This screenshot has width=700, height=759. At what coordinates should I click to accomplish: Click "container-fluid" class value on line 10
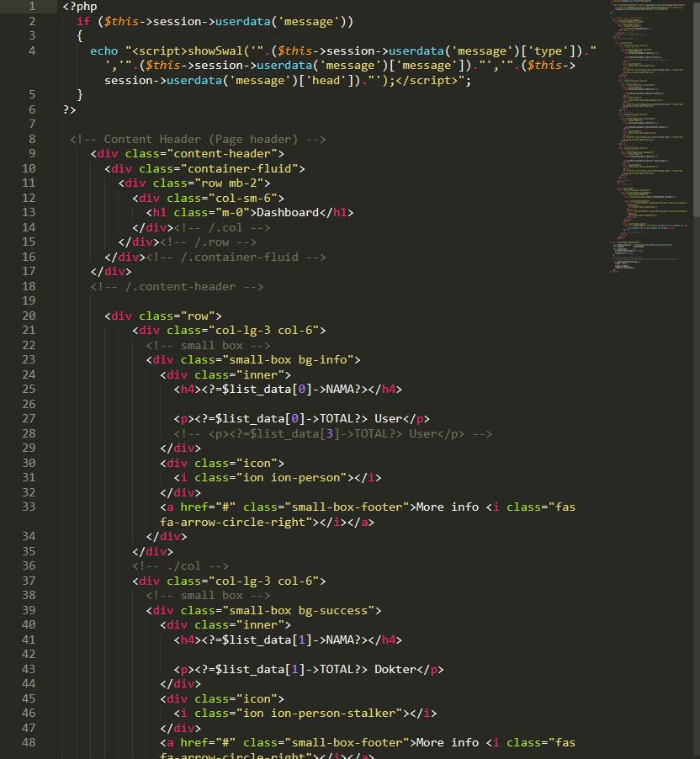(239, 168)
